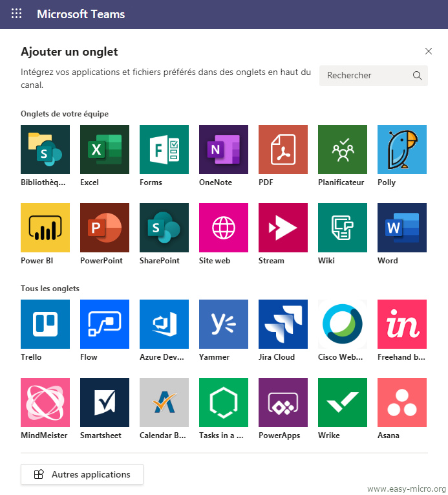
Task: Add a Site web tab
Action: (224, 228)
